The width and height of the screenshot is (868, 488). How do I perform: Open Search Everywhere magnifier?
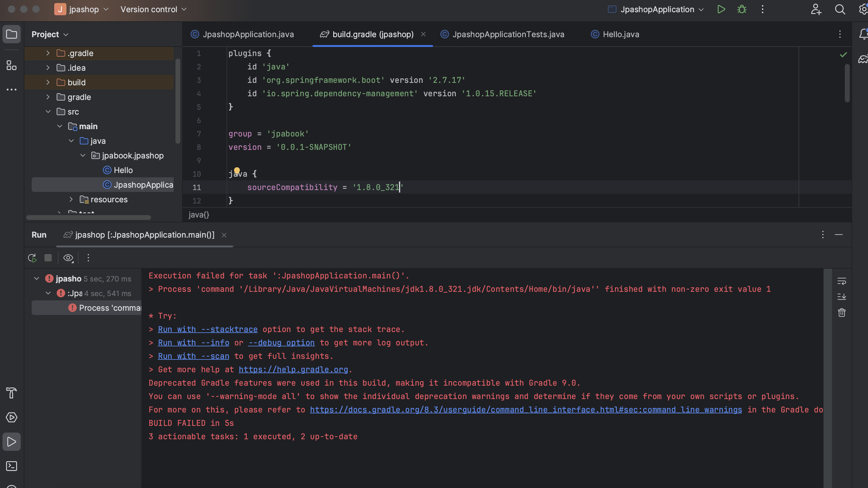pos(840,9)
